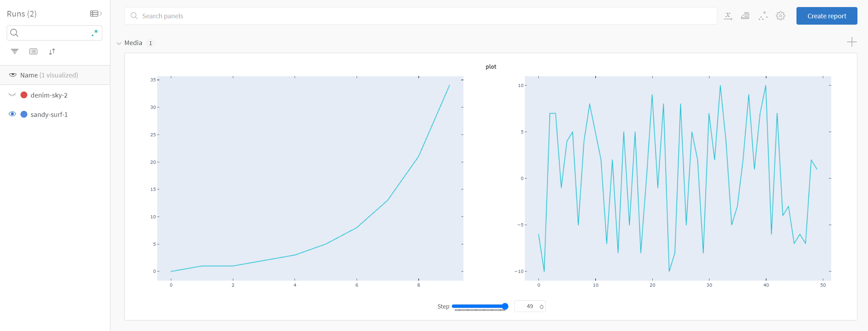
Task: Click the exponential curve chart
Action: point(310,178)
